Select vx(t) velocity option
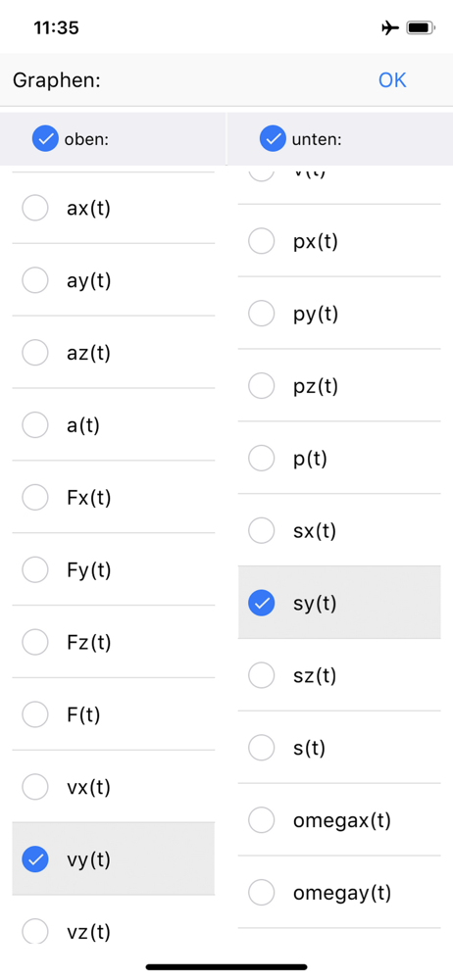This screenshot has height=980, width=453. pyautogui.click(x=114, y=787)
